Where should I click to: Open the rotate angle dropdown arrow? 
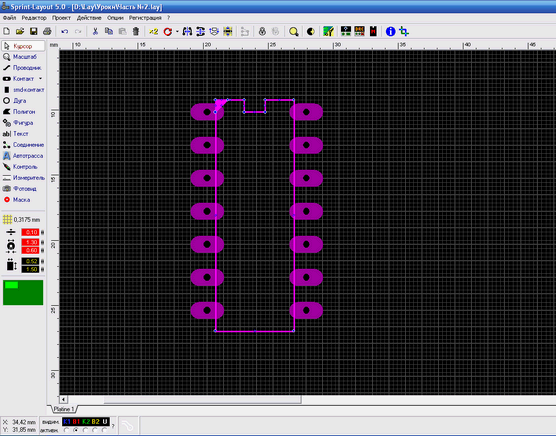(177, 32)
